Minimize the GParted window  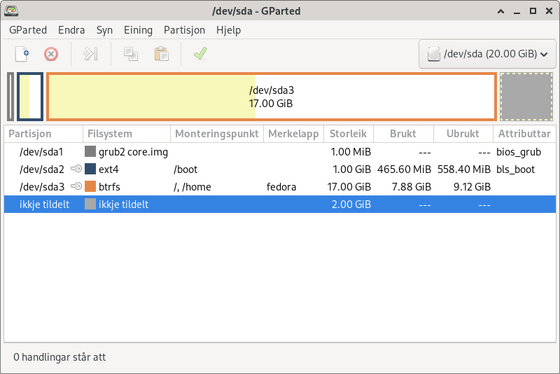click(x=517, y=11)
